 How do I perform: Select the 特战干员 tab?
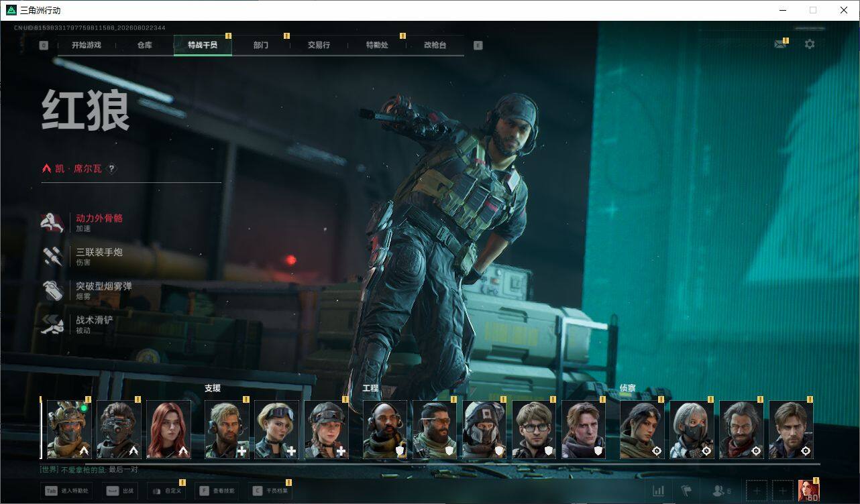203,46
